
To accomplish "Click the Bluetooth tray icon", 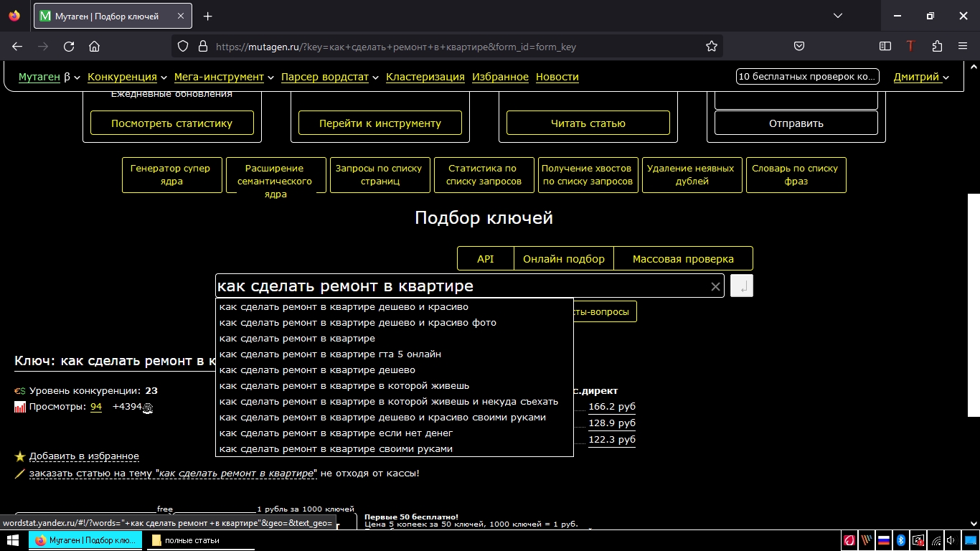I will pos(902,540).
